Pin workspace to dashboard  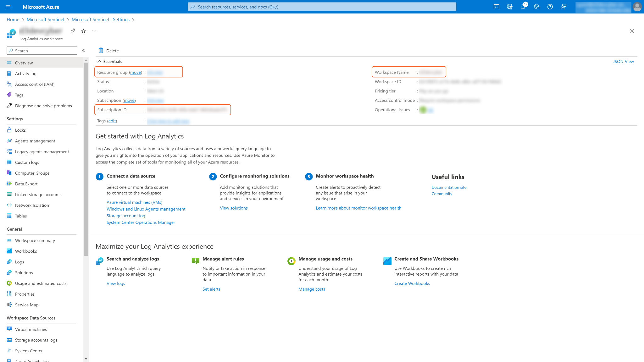click(x=73, y=31)
